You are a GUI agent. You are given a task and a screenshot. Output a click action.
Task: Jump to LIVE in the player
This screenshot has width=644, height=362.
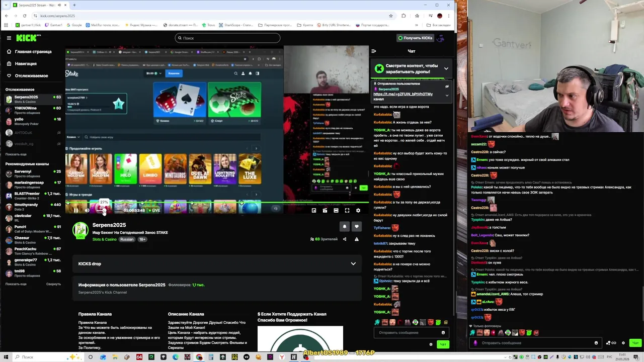(154, 211)
